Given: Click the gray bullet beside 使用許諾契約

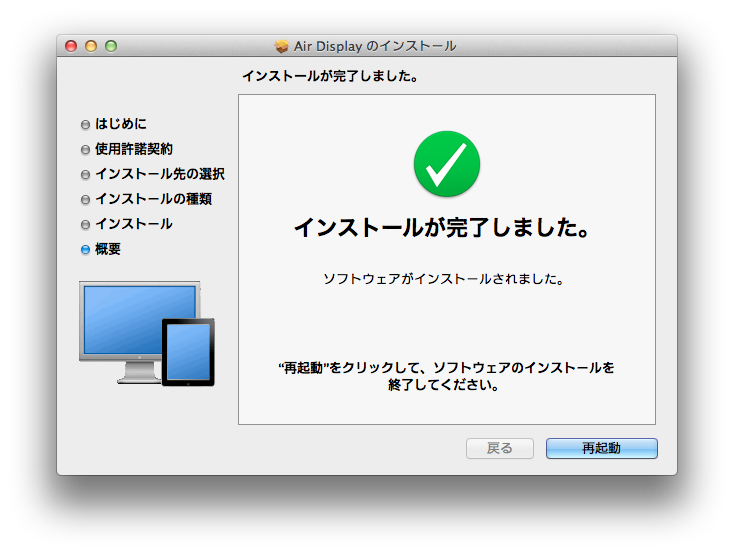Looking at the screenshot, I should coord(85,150).
